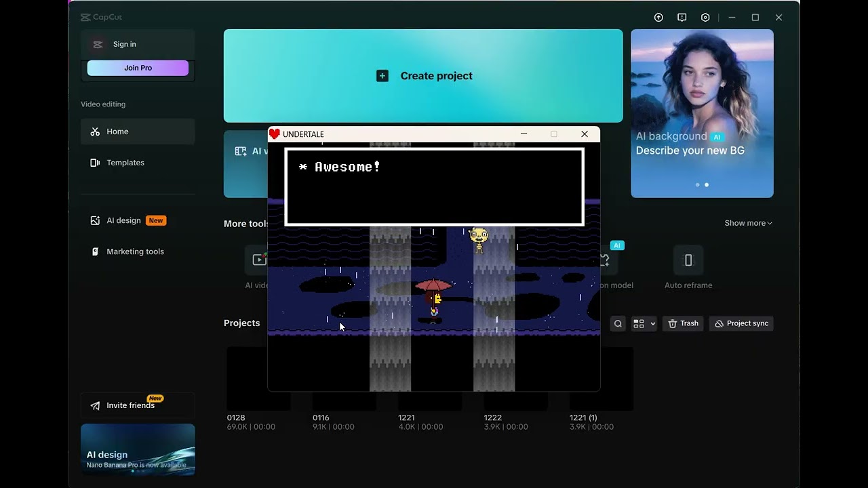Click the trash can icon in Projects toolbar
Viewport: 868px width, 488px height.
tap(673, 324)
